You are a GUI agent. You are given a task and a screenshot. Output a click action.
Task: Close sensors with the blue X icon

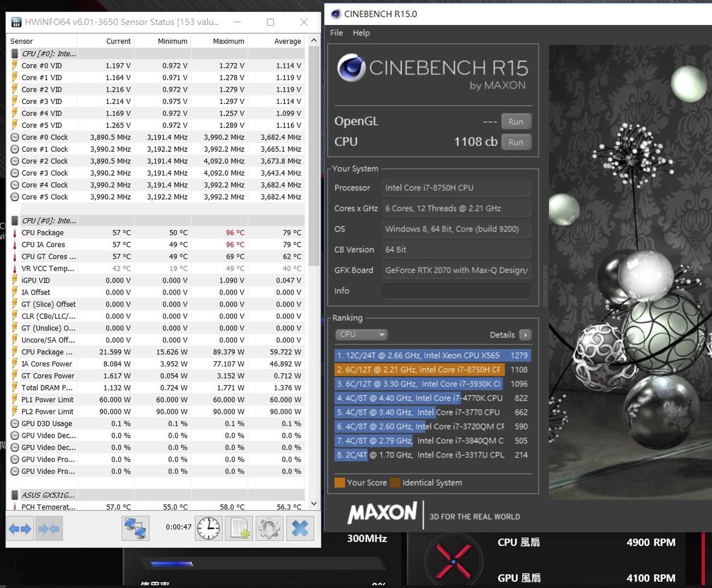click(300, 529)
